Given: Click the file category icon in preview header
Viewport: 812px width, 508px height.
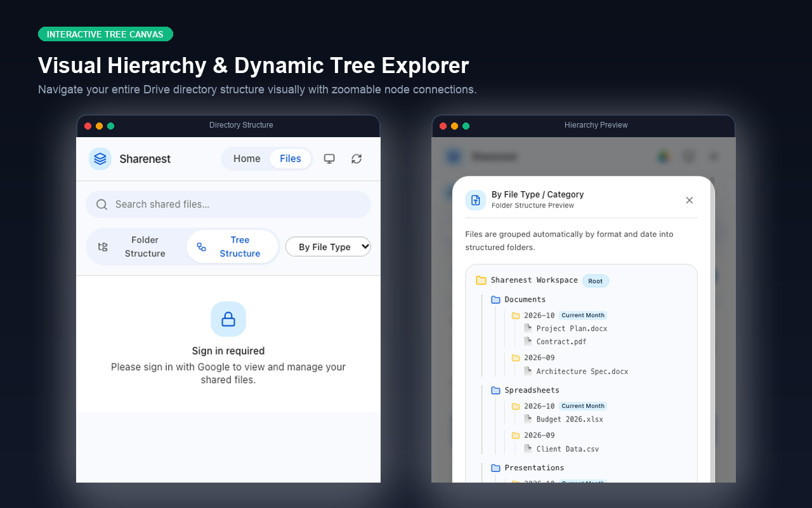Looking at the screenshot, I should coord(476,200).
